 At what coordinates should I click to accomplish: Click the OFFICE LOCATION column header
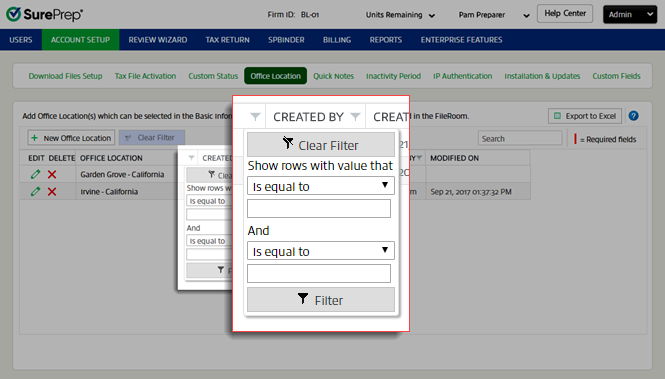coord(111,158)
